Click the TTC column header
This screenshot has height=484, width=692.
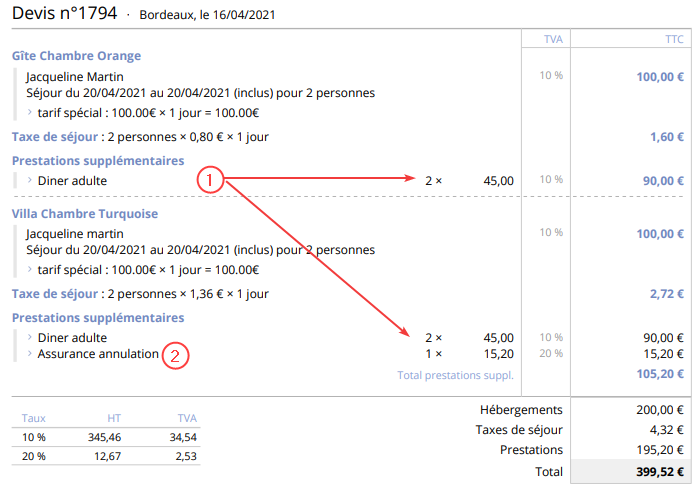[674, 38]
